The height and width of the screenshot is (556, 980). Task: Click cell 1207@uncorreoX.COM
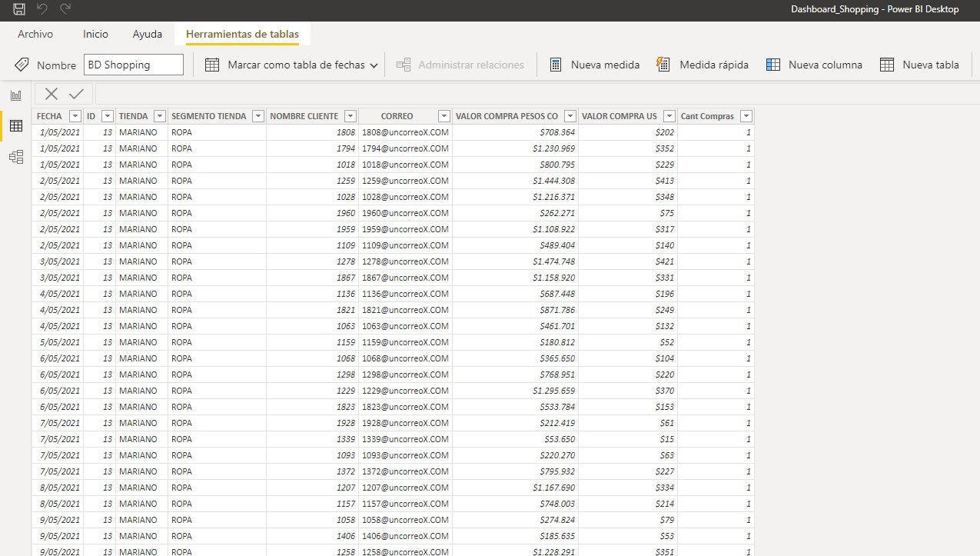pos(405,488)
